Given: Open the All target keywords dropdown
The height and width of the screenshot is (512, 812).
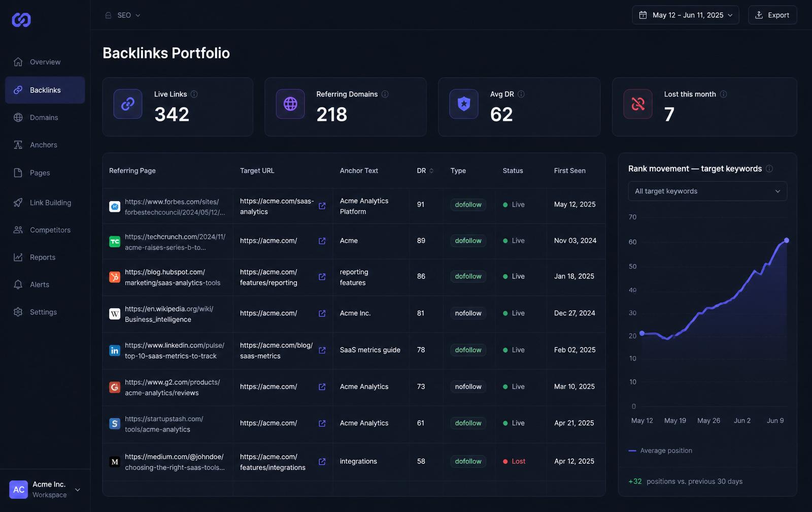Looking at the screenshot, I should click(x=707, y=191).
